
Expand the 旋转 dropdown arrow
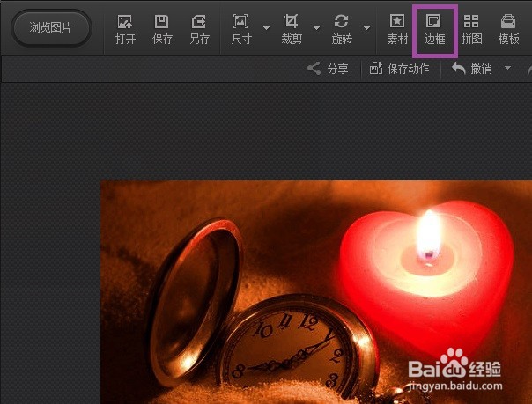pos(366,28)
